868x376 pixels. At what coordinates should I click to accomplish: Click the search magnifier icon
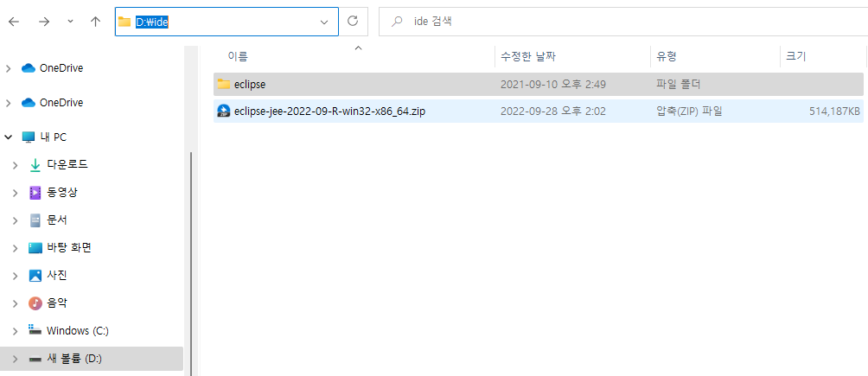pyautogui.click(x=397, y=22)
